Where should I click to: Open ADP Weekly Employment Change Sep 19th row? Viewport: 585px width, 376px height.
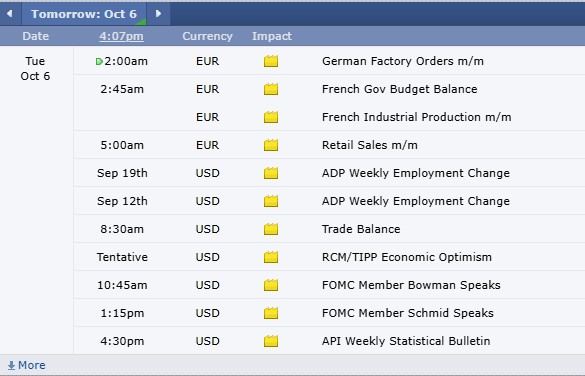coord(329,173)
